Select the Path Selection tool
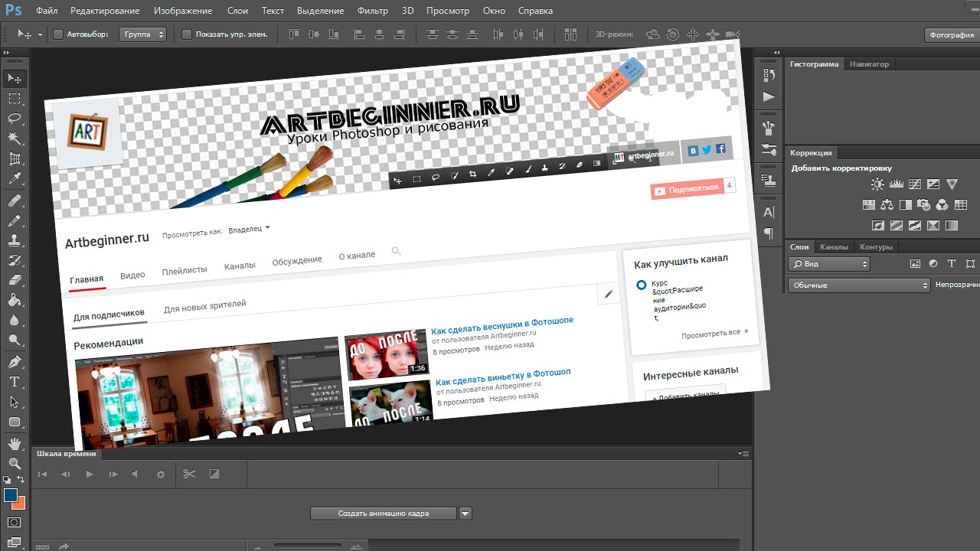Image resolution: width=980 pixels, height=551 pixels. [15, 401]
